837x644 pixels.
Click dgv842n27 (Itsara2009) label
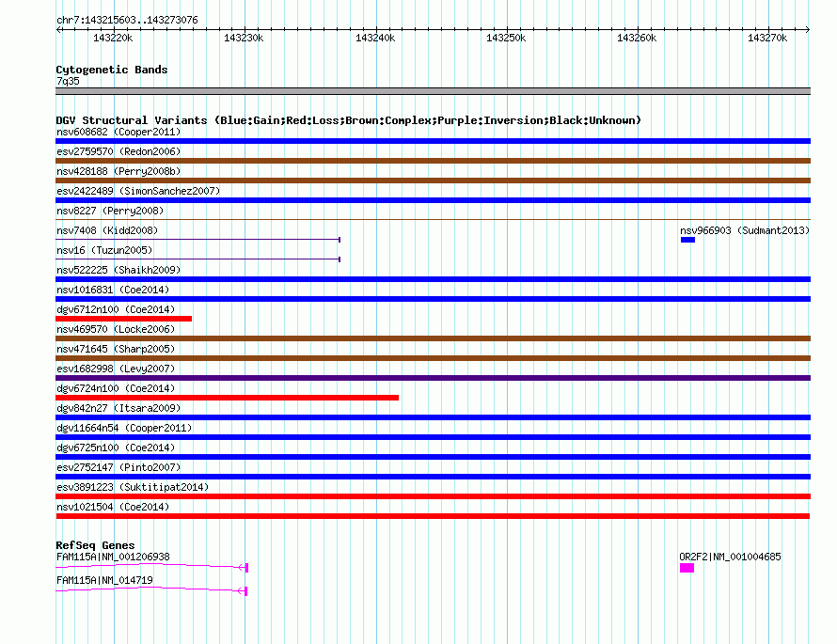pos(118,408)
